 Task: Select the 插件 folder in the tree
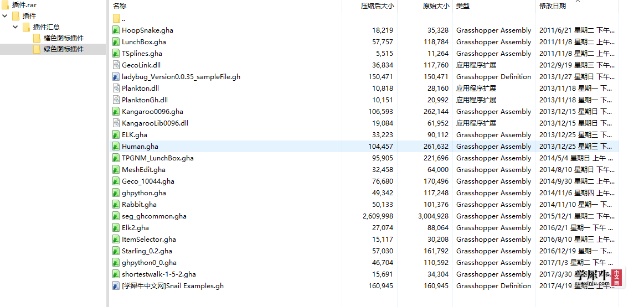[24, 16]
